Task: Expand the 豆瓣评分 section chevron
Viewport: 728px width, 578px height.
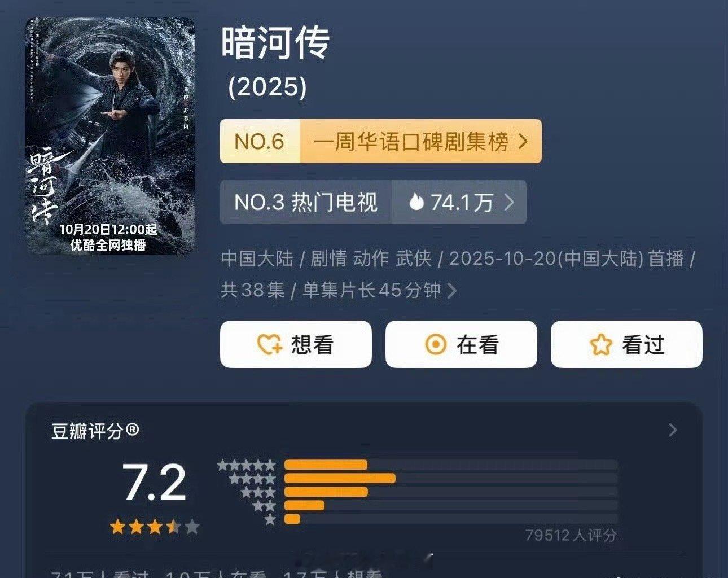Action: (x=672, y=430)
